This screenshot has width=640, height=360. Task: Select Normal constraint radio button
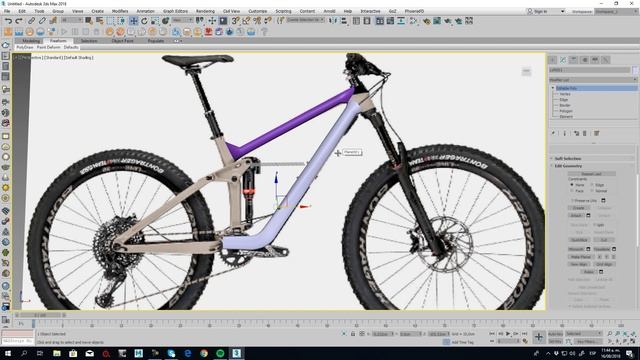(x=592, y=191)
